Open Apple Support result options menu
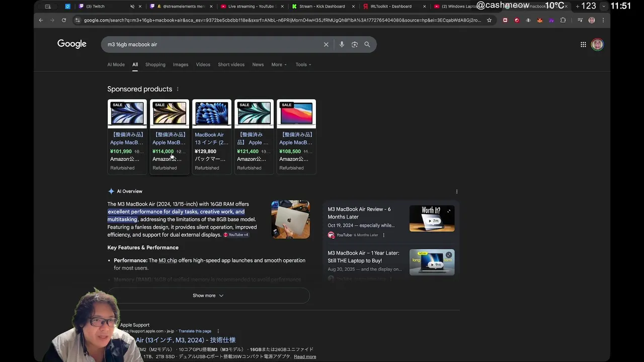This screenshot has height=362, width=644. (218, 331)
